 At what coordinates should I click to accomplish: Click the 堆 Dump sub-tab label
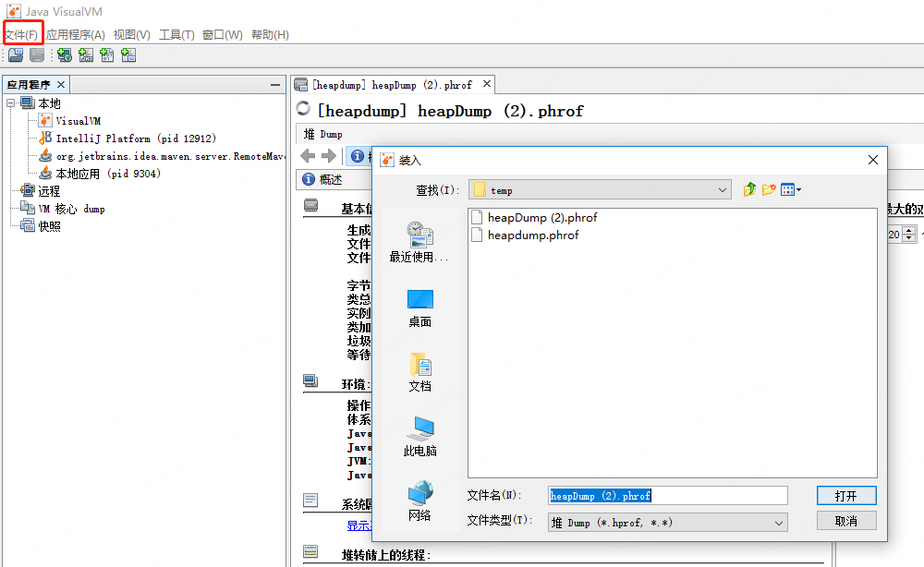(x=322, y=134)
